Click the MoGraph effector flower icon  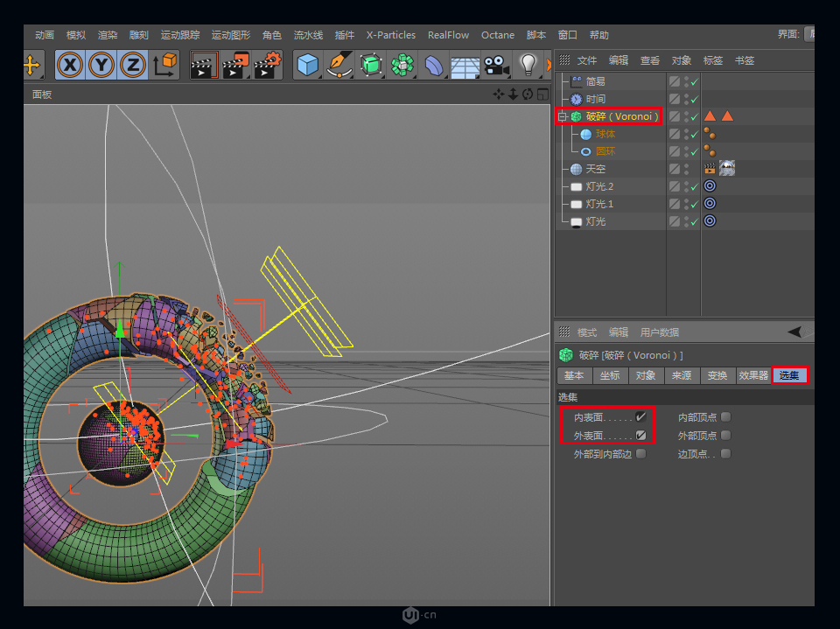click(402, 65)
